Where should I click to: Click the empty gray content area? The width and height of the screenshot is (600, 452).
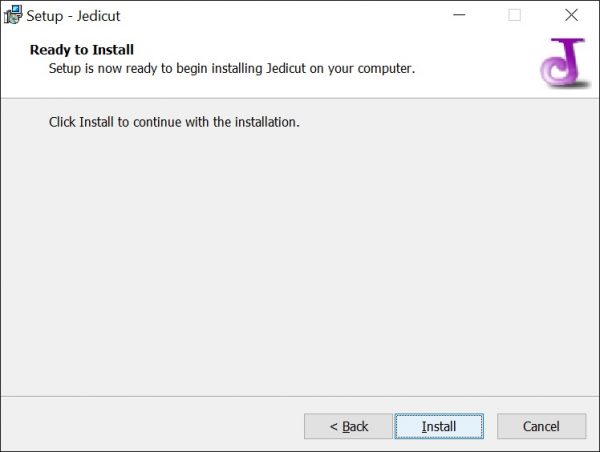300,260
